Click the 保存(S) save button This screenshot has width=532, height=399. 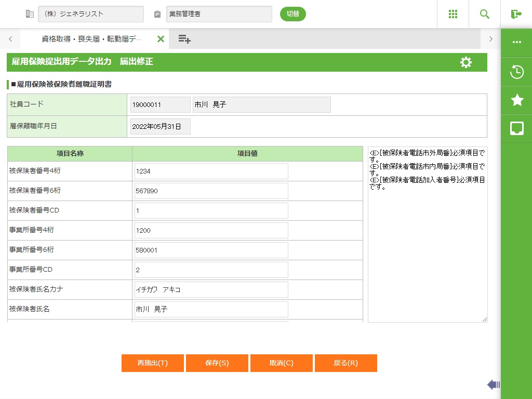coord(217,363)
